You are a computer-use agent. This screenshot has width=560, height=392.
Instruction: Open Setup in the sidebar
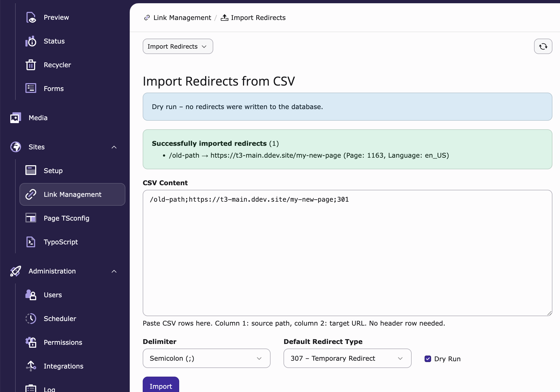(x=53, y=171)
